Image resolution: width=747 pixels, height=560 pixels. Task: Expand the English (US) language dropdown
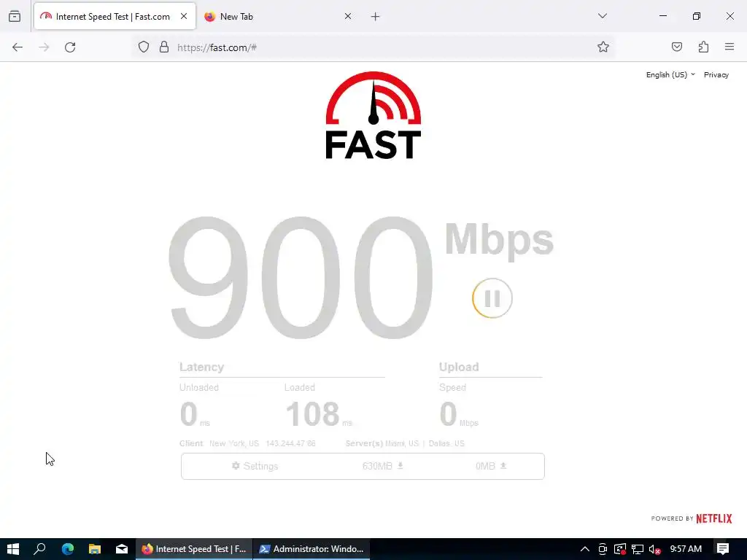(670, 75)
